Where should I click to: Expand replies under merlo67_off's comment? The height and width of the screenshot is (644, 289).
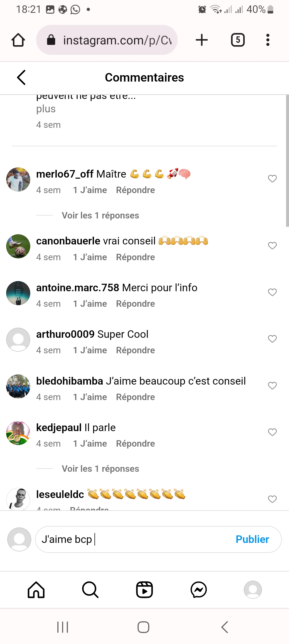pyautogui.click(x=100, y=216)
